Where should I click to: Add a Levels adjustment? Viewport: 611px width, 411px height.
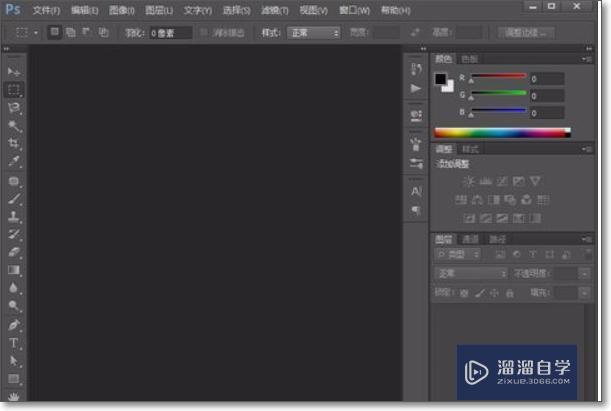[x=486, y=181]
